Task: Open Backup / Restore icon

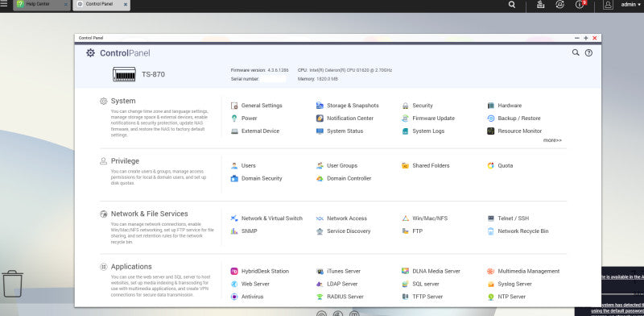Action: (491, 118)
